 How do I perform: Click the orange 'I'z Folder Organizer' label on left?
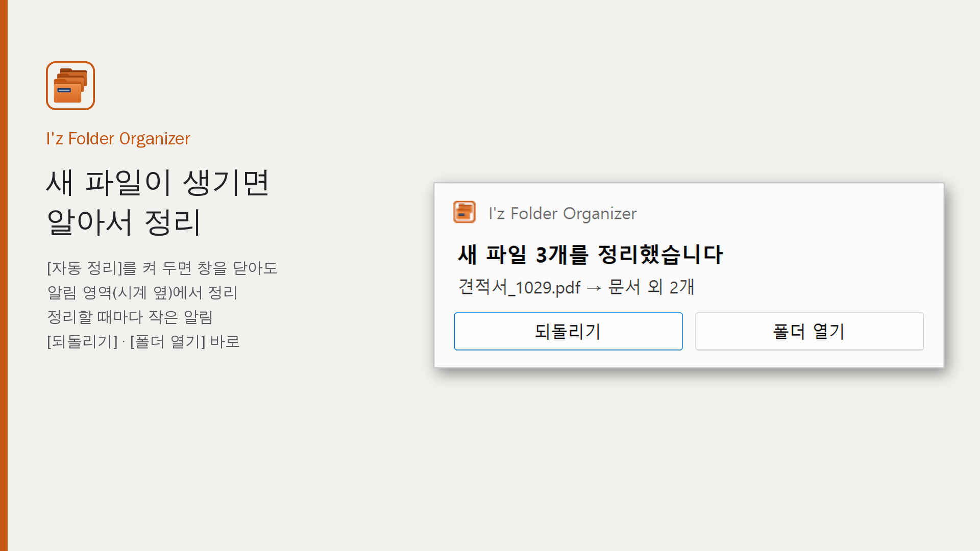[x=118, y=139]
